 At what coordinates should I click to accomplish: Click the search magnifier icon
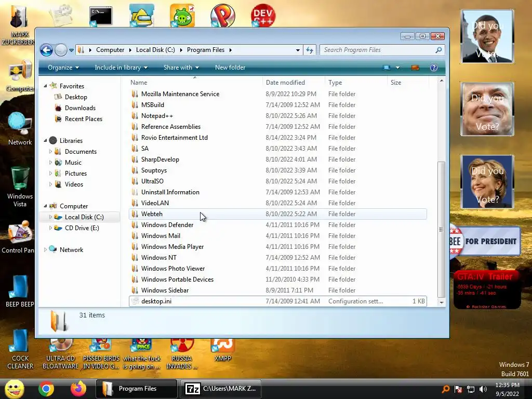[438, 50]
